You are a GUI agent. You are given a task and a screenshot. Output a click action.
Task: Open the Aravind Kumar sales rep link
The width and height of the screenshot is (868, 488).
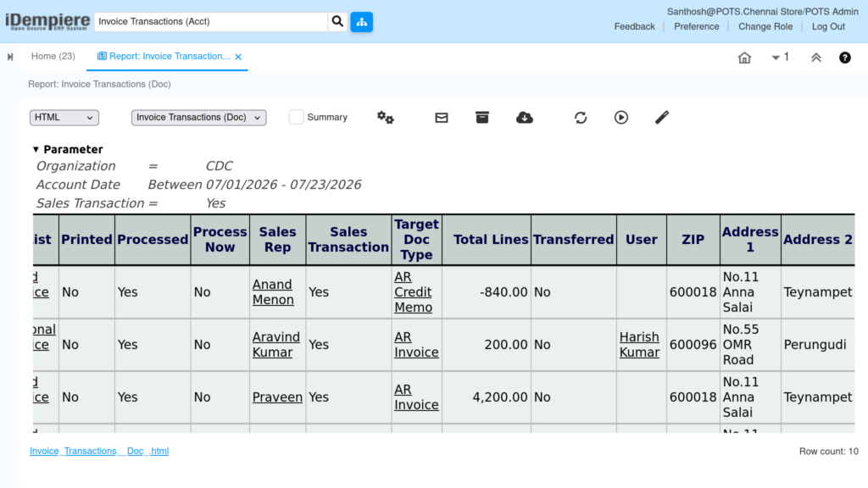[x=275, y=344]
